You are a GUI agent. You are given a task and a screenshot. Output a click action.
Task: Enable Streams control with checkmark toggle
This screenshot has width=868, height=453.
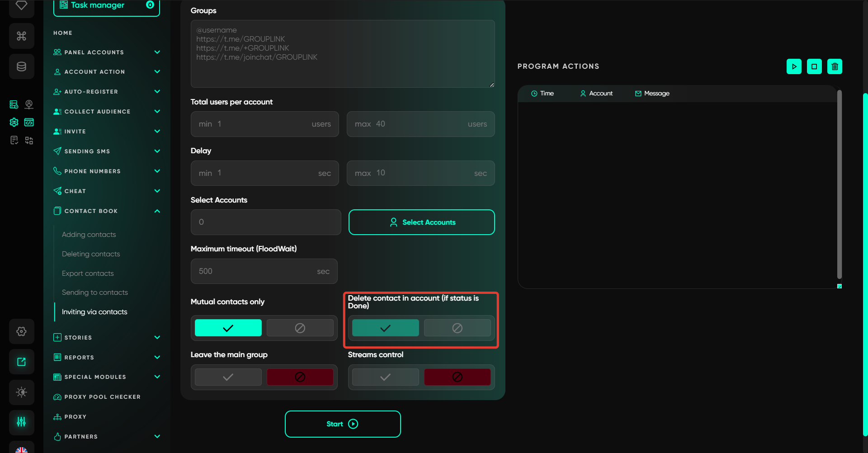tap(385, 377)
